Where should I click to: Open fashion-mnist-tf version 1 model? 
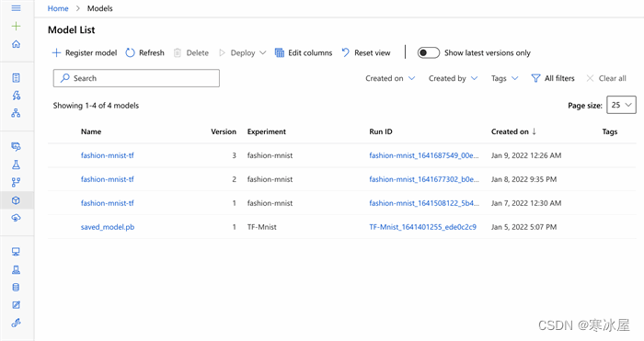108,203
